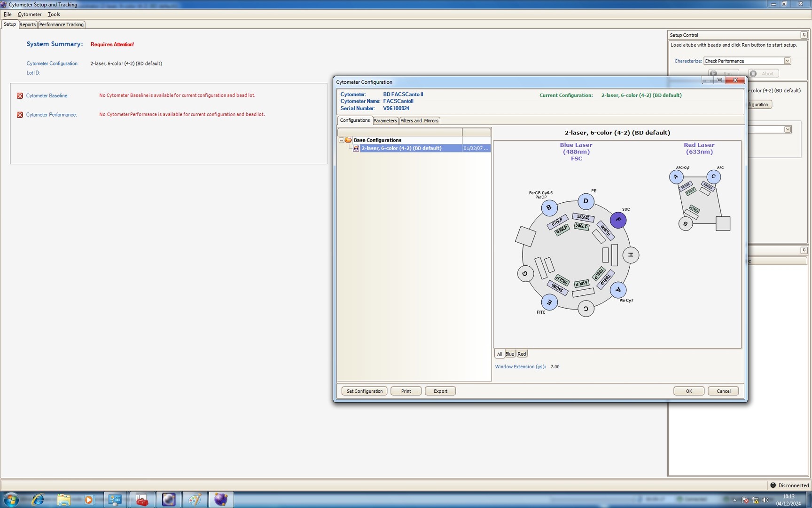
Task: Select PE detector D on blue octagon
Action: pos(586,201)
